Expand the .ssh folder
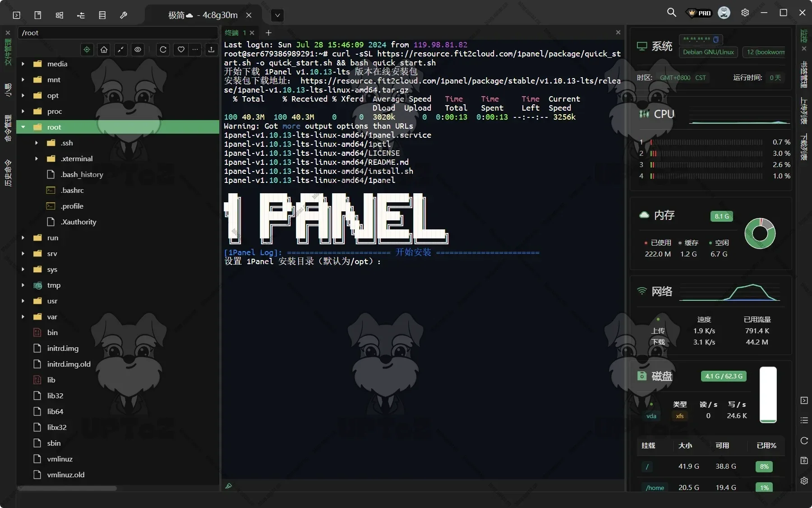This screenshot has height=508, width=812. (x=37, y=143)
